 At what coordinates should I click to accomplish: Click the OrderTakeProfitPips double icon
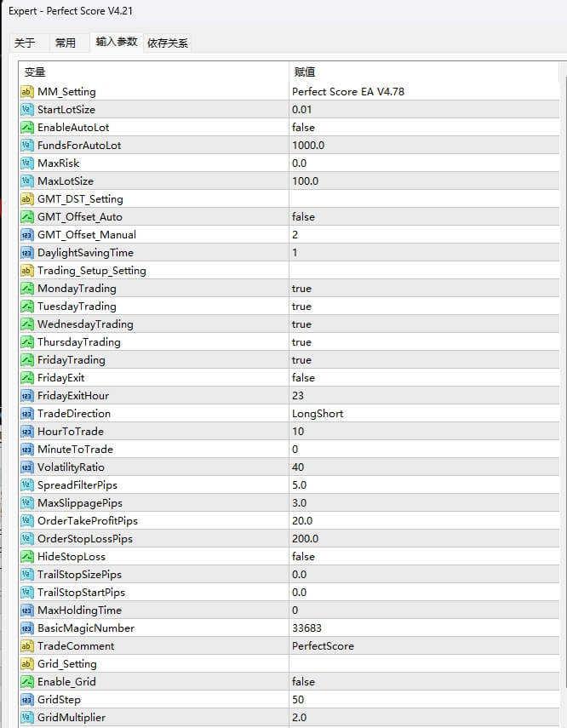point(27,520)
